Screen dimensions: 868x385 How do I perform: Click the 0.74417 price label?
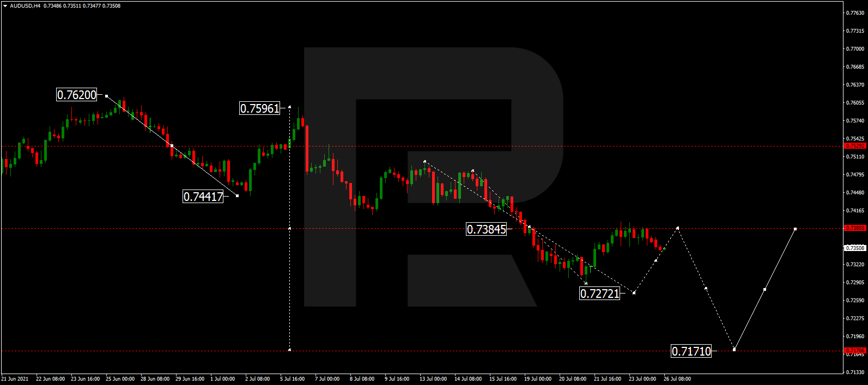(x=203, y=197)
